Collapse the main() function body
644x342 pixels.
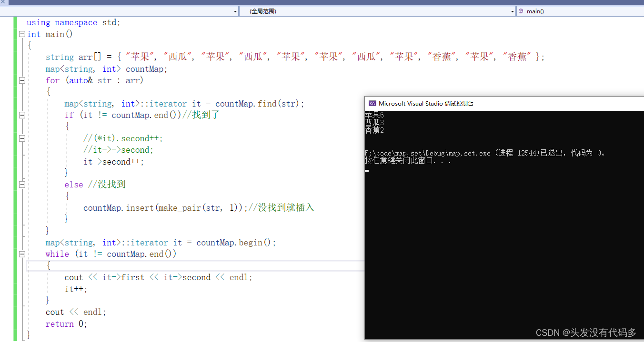tap(22, 34)
